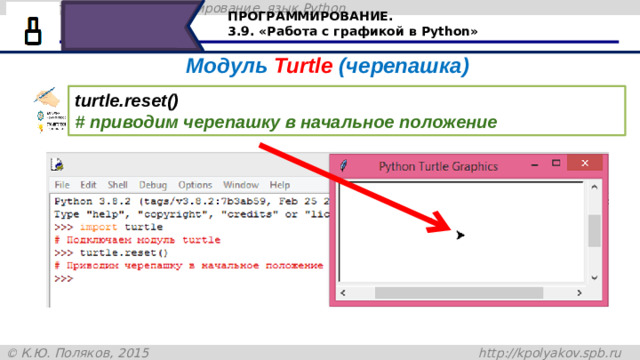Click the vertical scrollbar up arrow in Turtle window
The height and width of the screenshot is (360, 640).
pyautogui.click(x=594, y=187)
